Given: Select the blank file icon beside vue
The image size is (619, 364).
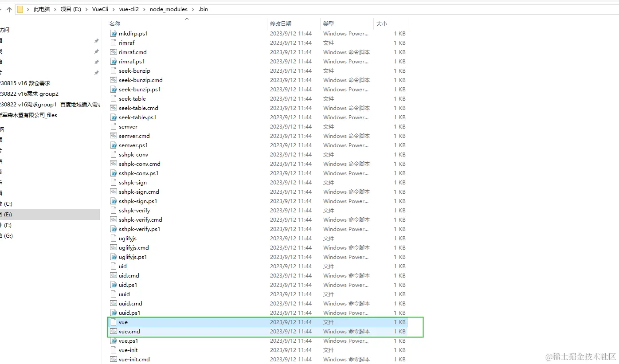Looking at the screenshot, I should (x=114, y=322).
